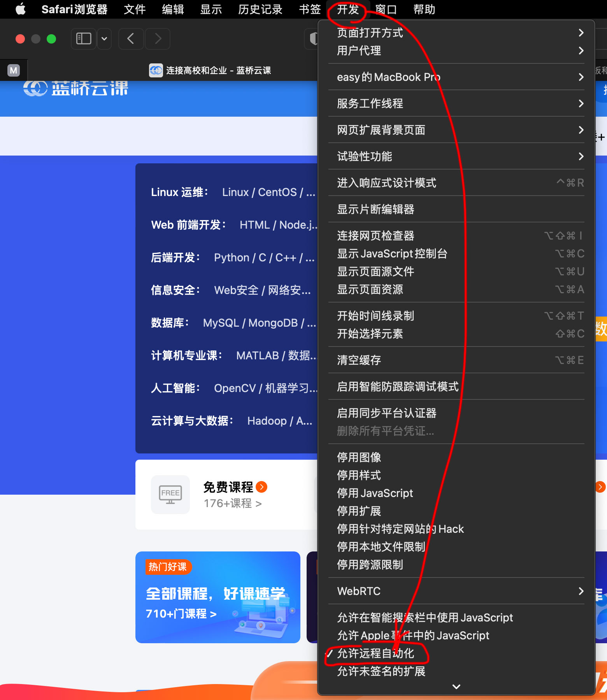
Task: Click the FREE monitor course icon
Action: (x=170, y=494)
